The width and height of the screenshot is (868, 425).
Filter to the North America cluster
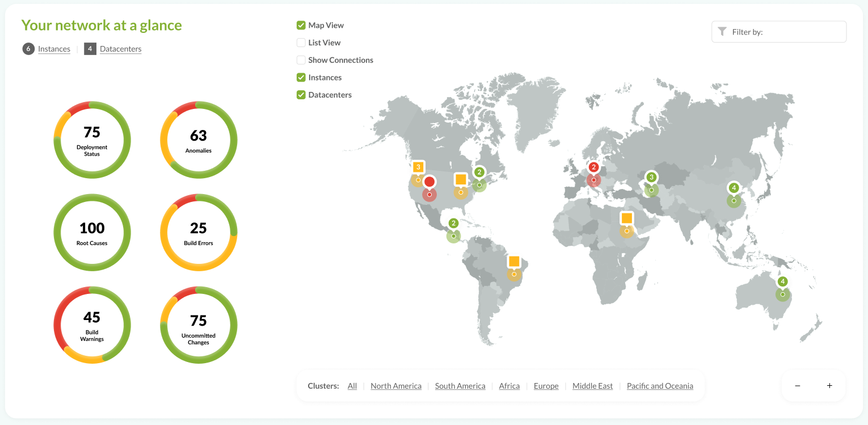(396, 386)
